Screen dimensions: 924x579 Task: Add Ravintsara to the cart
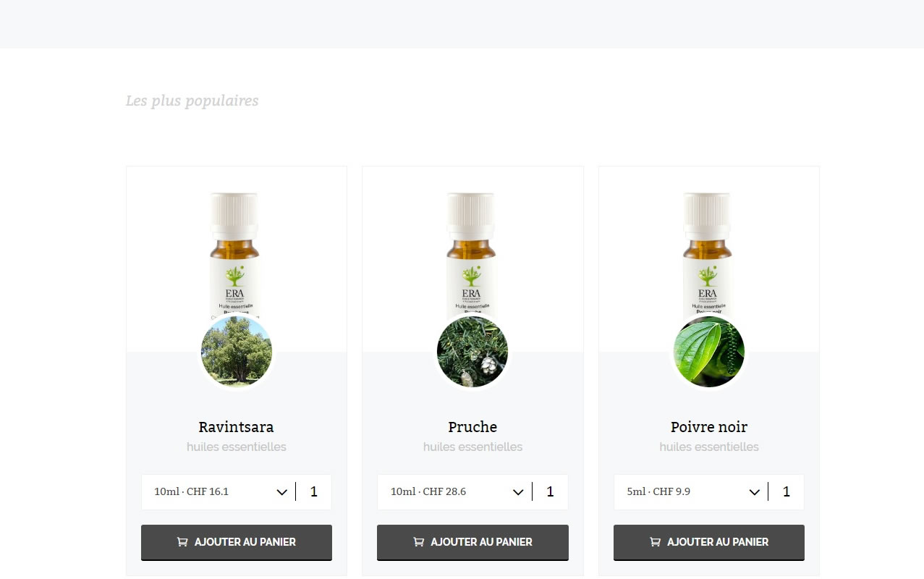(x=237, y=542)
